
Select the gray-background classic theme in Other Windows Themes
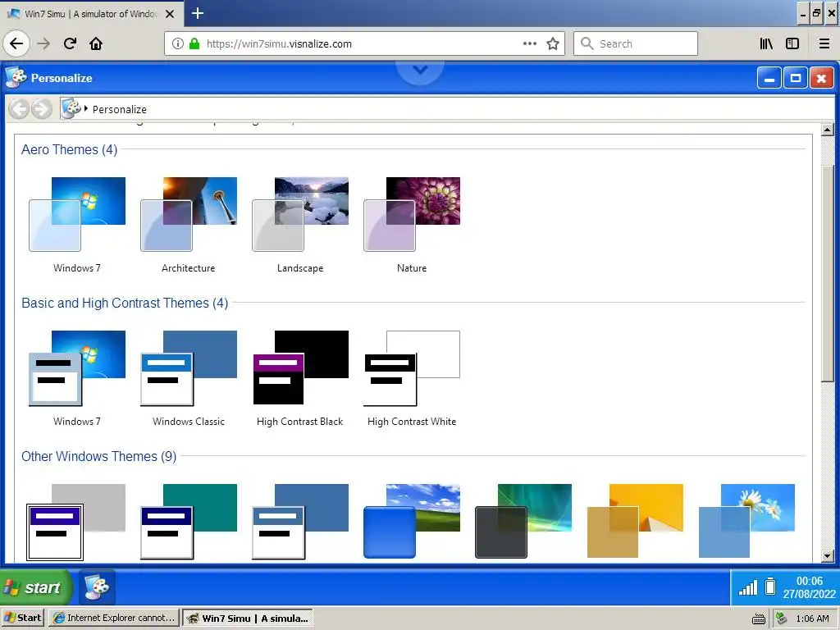pyautogui.click(x=76, y=522)
